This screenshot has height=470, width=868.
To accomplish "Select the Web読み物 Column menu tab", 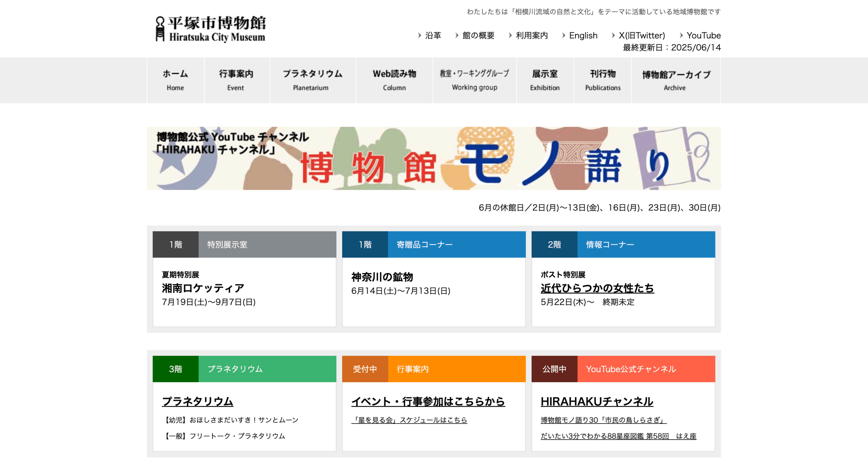I will pos(394,80).
